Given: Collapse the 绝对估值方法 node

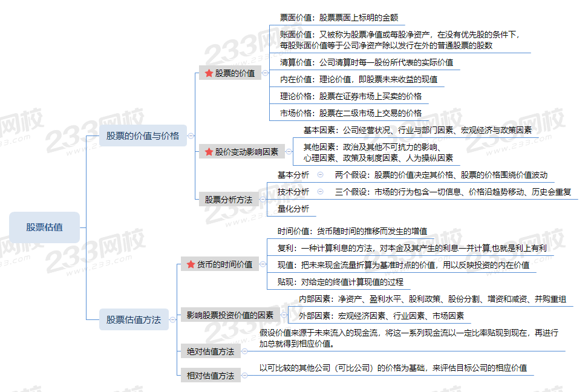Looking at the screenshot, I should coord(244,351).
